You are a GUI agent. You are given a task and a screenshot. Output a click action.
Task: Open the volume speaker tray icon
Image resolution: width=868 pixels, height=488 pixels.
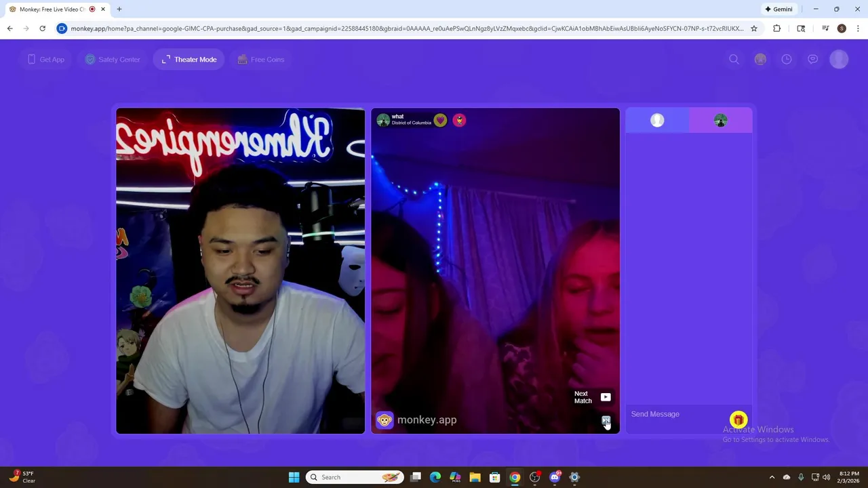(x=826, y=477)
